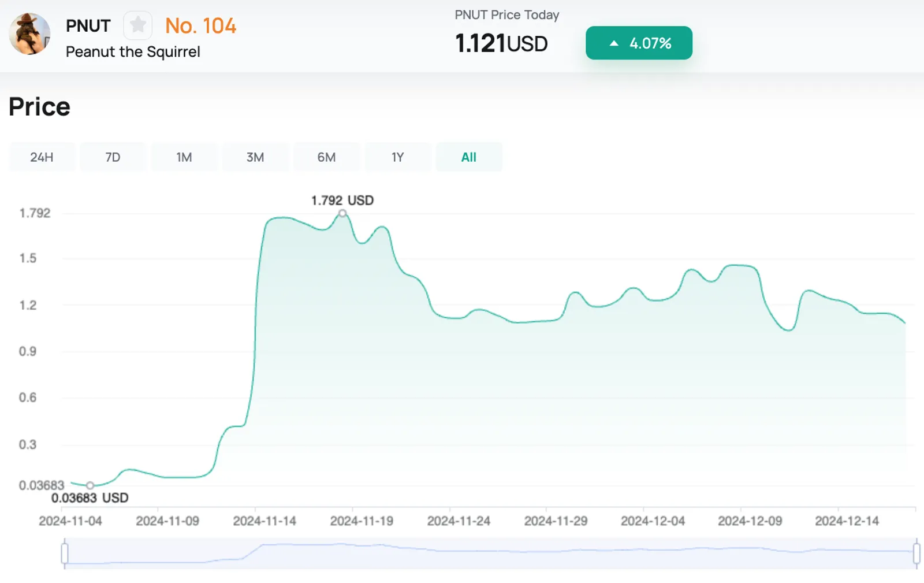The height and width of the screenshot is (583, 924).
Task: Select the 7D time range tab
Action: click(x=113, y=157)
